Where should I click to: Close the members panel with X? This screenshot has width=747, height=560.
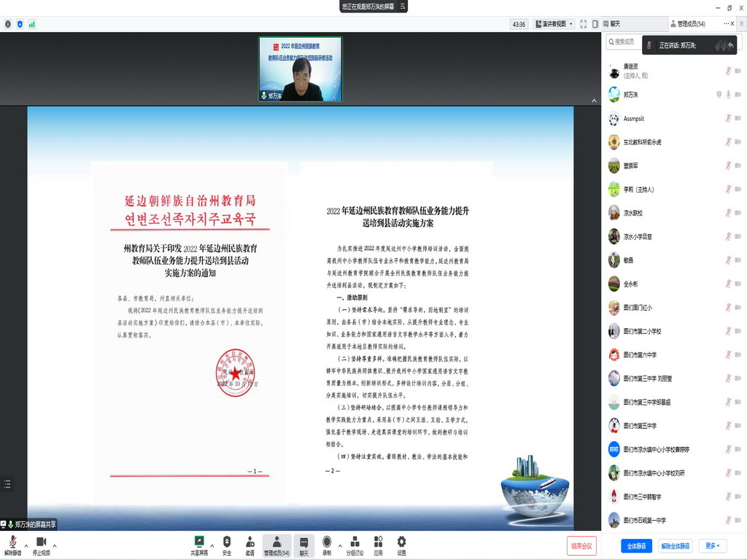[732, 23]
